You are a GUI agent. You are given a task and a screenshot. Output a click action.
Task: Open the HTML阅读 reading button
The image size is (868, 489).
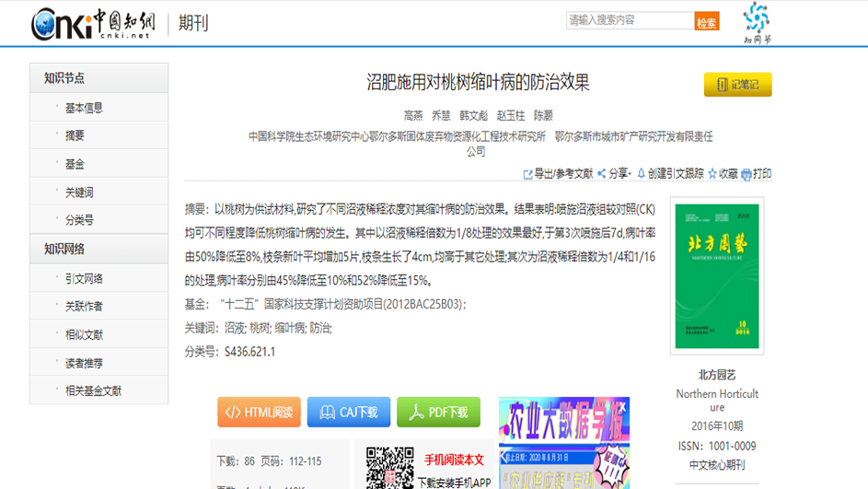[259, 413]
